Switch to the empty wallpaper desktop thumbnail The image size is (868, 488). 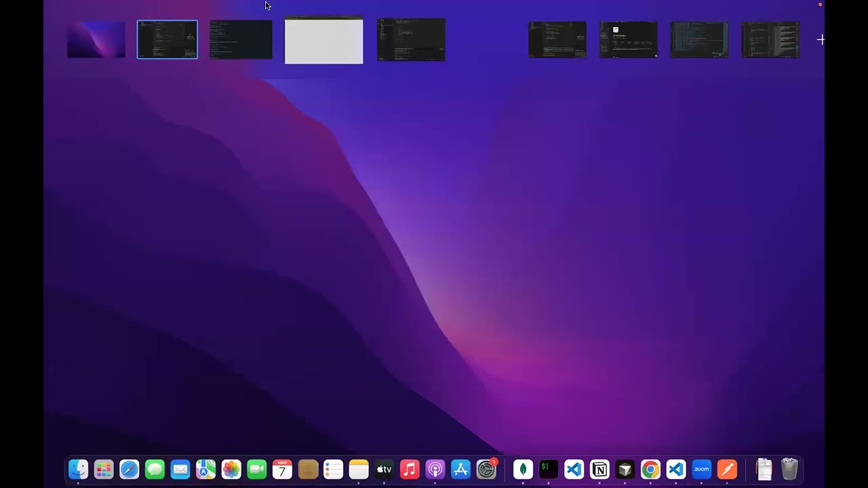96,39
